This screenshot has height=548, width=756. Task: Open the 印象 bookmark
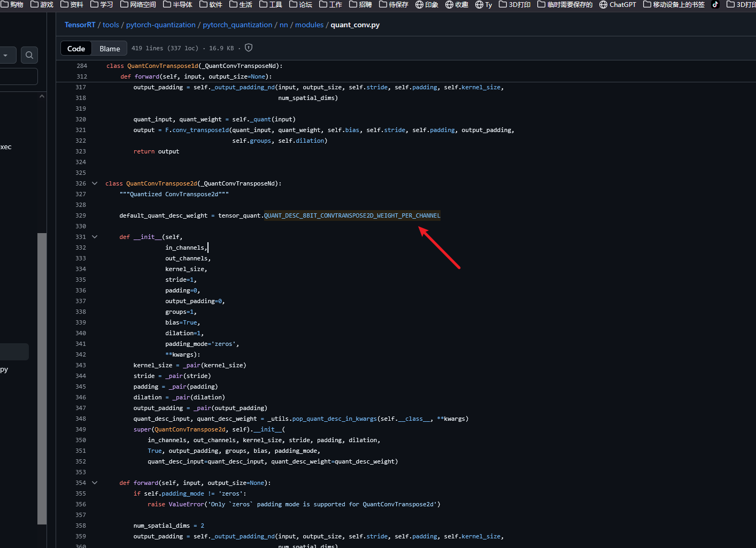coord(427,5)
